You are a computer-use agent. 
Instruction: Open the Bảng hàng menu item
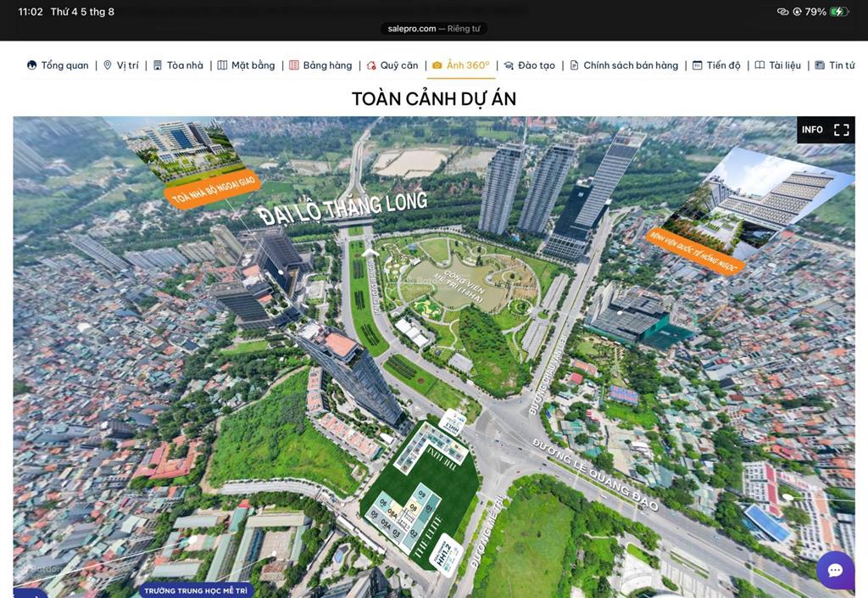coord(320,65)
